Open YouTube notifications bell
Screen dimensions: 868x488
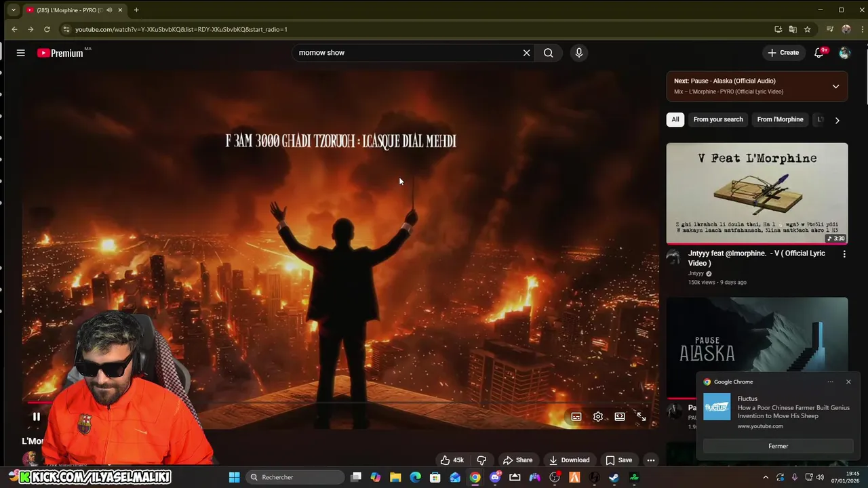[819, 53]
